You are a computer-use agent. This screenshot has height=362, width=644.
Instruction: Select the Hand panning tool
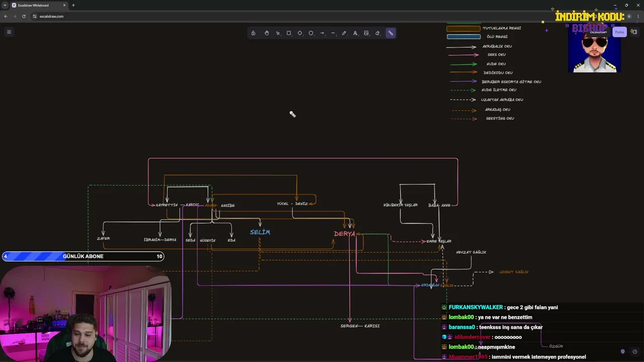[267, 33]
